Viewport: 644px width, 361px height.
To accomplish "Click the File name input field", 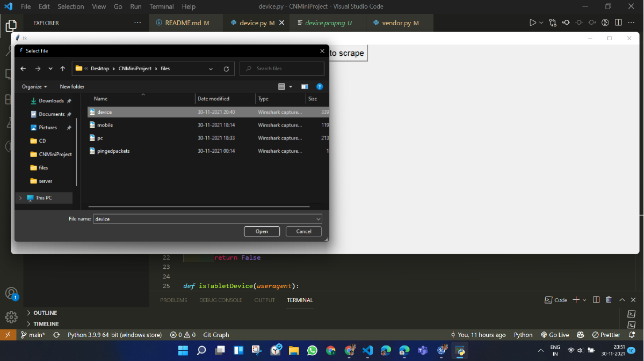I will (204, 219).
